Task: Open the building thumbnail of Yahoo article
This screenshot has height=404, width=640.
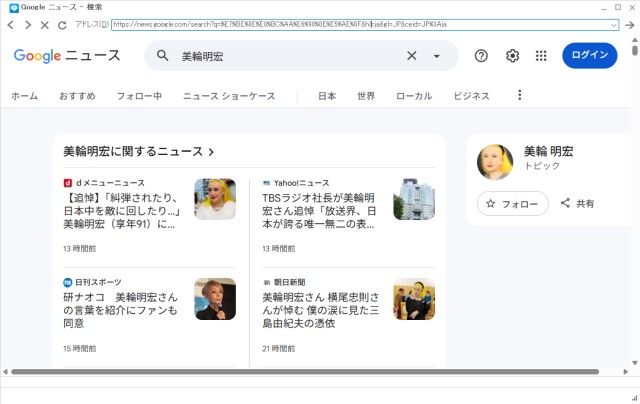Action: 414,199
